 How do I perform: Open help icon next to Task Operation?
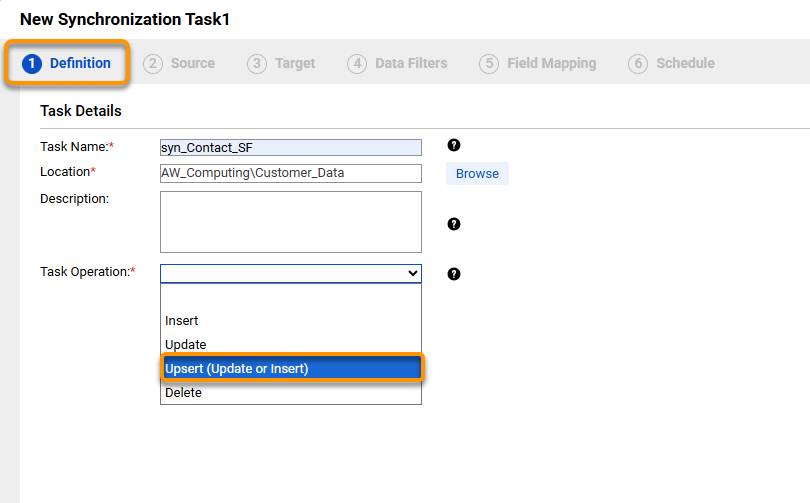tap(454, 274)
